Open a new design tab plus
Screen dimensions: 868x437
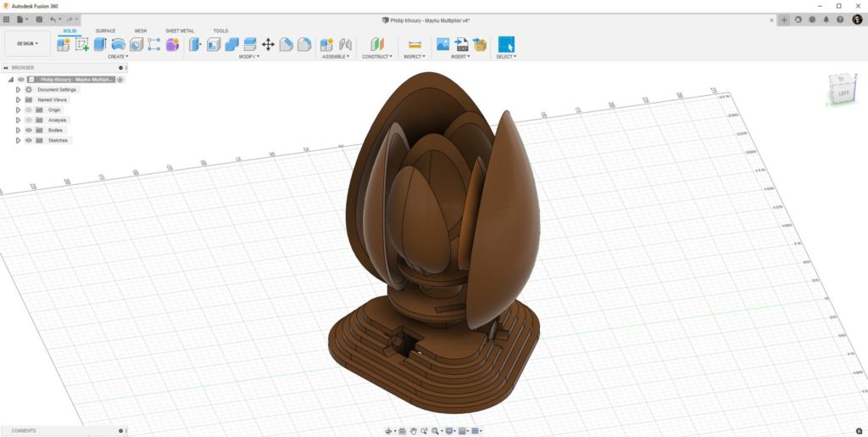(x=784, y=20)
